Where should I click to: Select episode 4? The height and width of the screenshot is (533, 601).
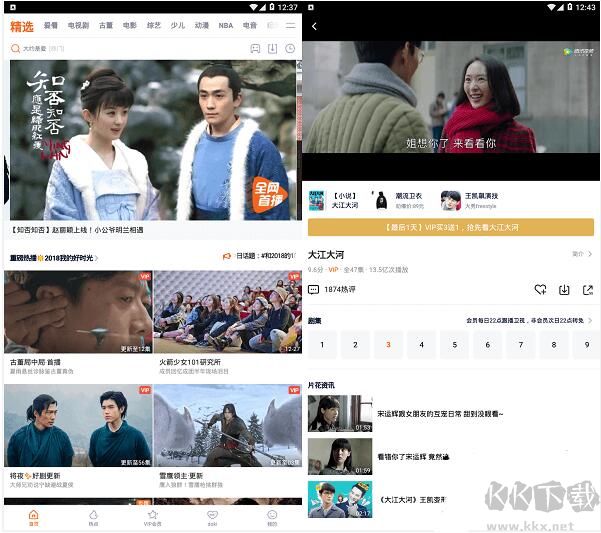(x=422, y=345)
